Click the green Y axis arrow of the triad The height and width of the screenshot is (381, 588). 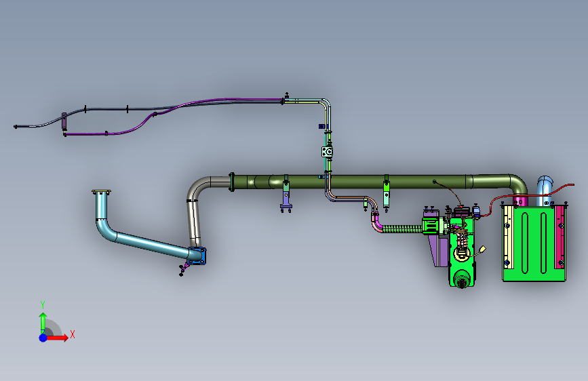[x=43, y=323]
